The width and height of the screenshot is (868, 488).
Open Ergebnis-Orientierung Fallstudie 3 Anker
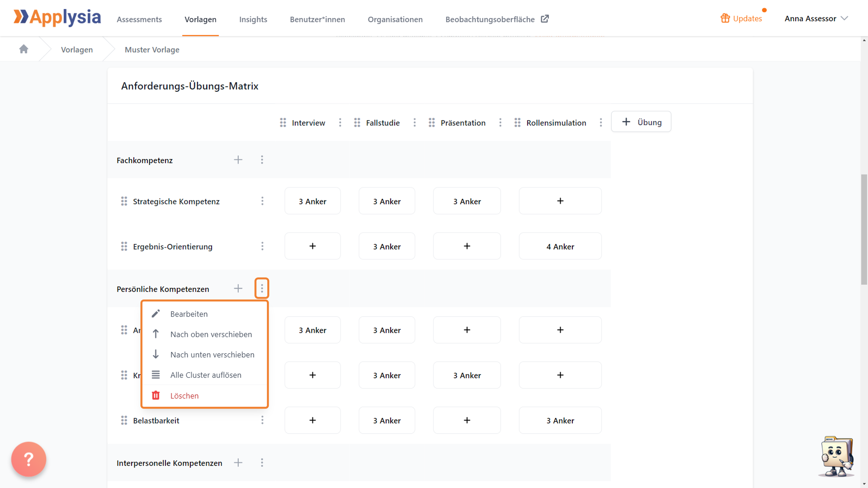coord(387,246)
